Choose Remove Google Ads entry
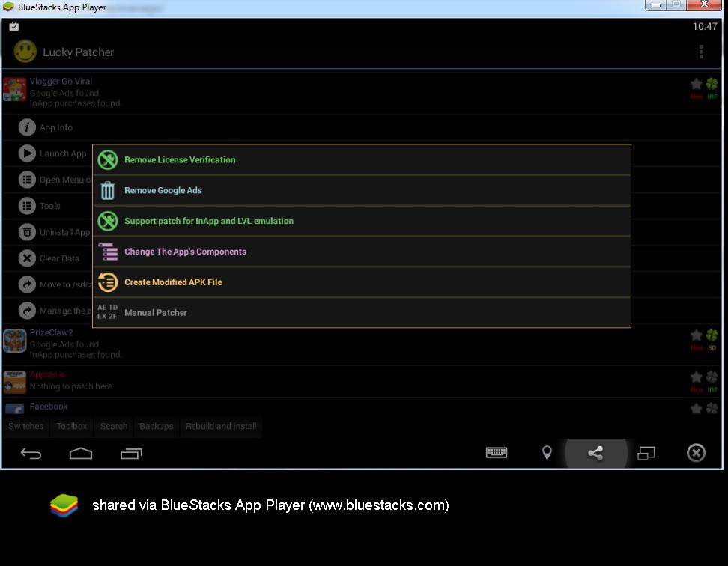The height and width of the screenshot is (566, 728). [361, 191]
